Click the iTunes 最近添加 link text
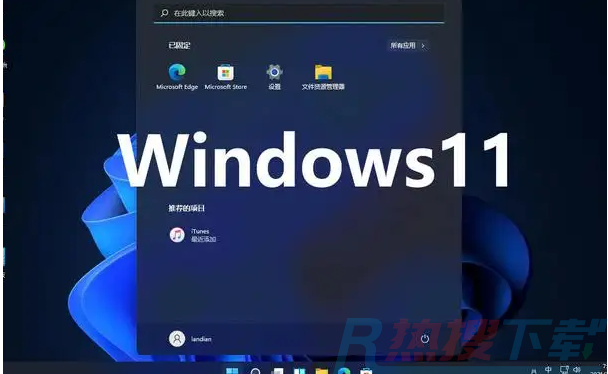 204,239
